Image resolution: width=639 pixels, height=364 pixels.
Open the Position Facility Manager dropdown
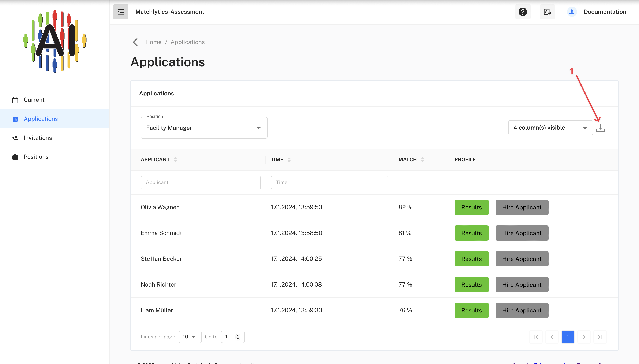[204, 128]
